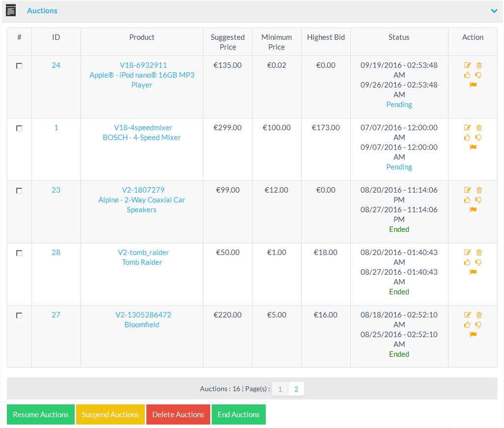This screenshot has width=504, height=428.
Task: Select page 1 in the pagination
Action: [x=280, y=389]
